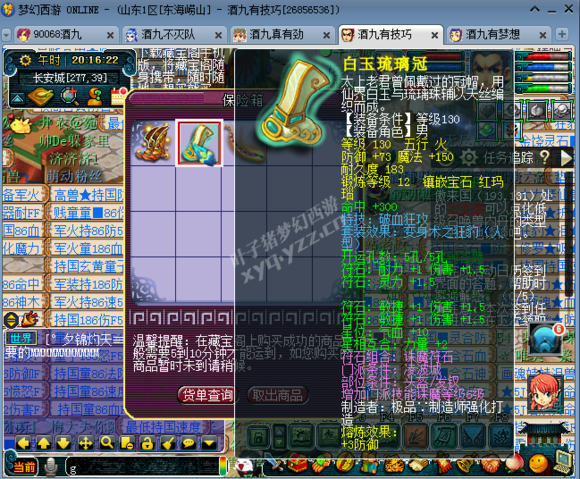Switch to the 酒九有梦想 tab
This screenshot has height=479, width=580.
pyautogui.click(x=499, y=35)
